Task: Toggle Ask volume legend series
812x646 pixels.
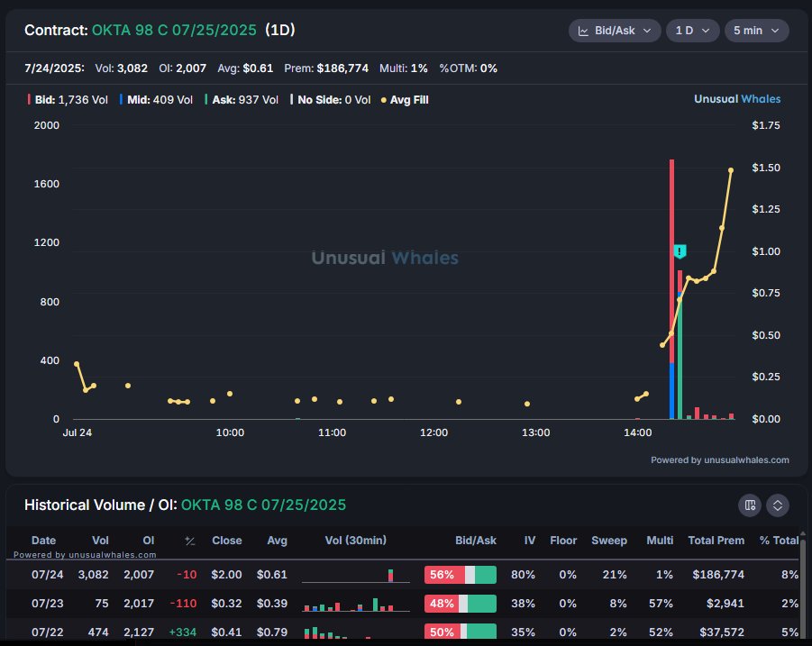Action: 242,100
